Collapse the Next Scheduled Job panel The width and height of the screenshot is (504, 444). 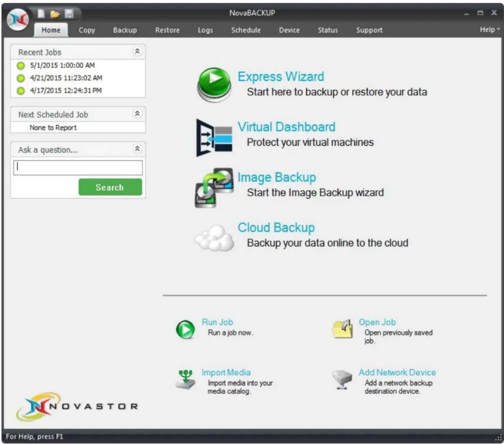click(x=137, y=113)
